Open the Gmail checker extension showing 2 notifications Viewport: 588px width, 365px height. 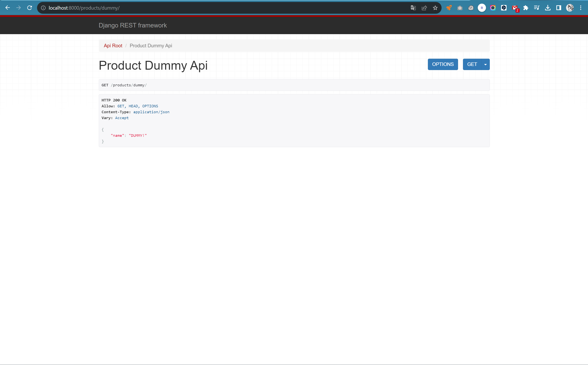pos(515,7)
